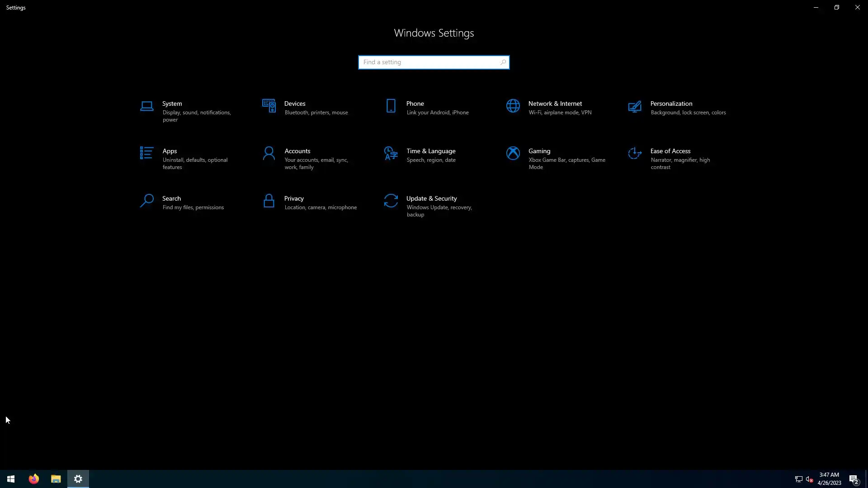Click the Personalization paintbrush icon
This screenshot has height=488, width=868.
[635, 106]
